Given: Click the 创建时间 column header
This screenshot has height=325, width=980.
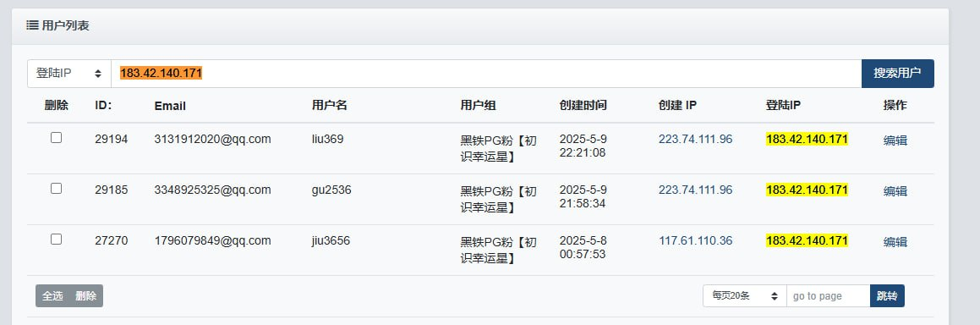Looking at the screenshot, I should pos(583,106).
